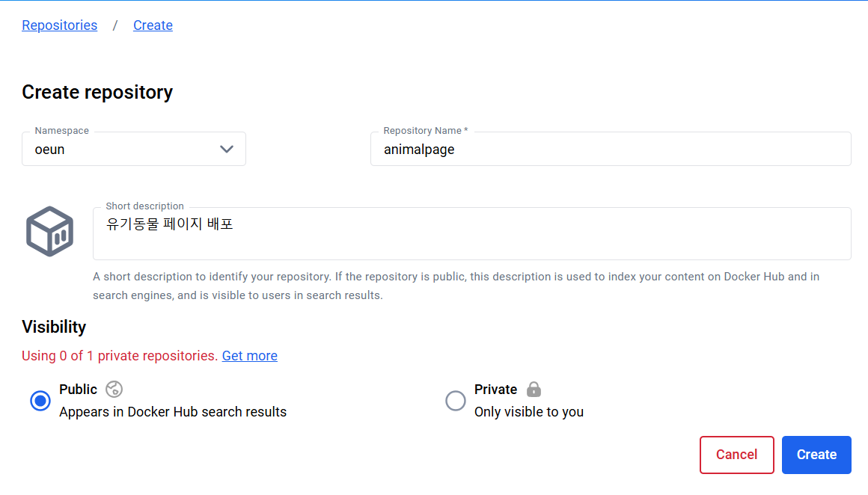Click the text 'Using 0 of 1 private repositories.'
This screenshot has width=868, height=495.
(x=120, y=356)
